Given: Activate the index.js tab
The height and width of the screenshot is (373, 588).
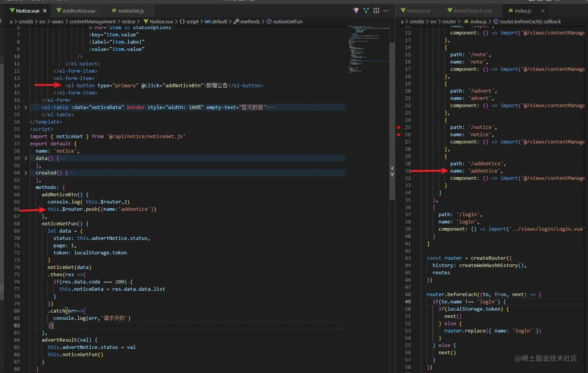Looking at the screenshot, I should coord(520,11).
